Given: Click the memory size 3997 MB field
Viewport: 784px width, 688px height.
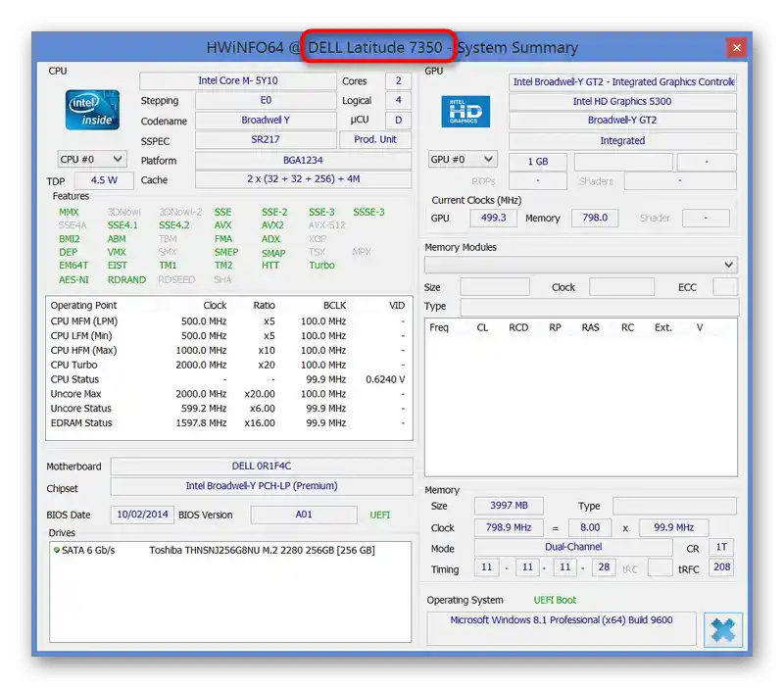Looking at the screenshot, I should 509,506.
